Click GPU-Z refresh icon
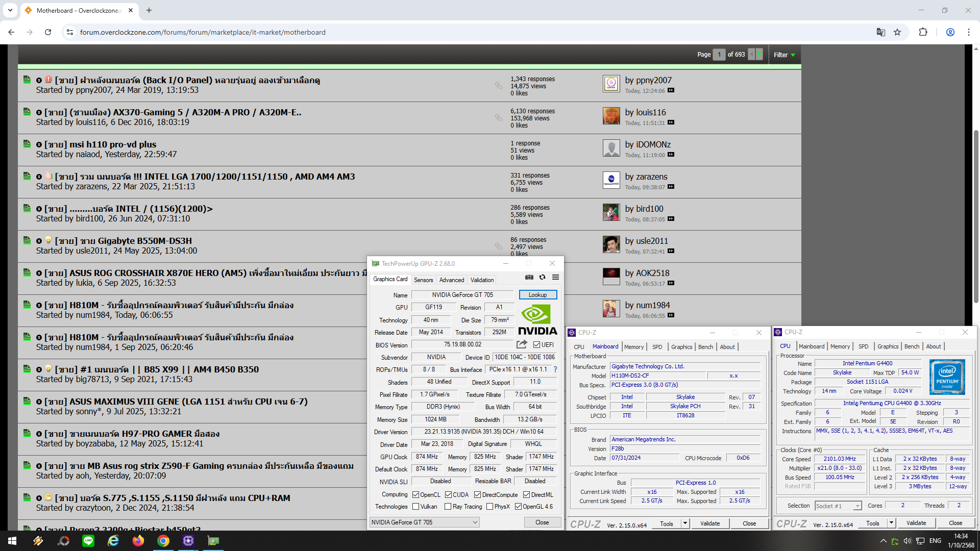980x551 pixels. tap(542, 277)
